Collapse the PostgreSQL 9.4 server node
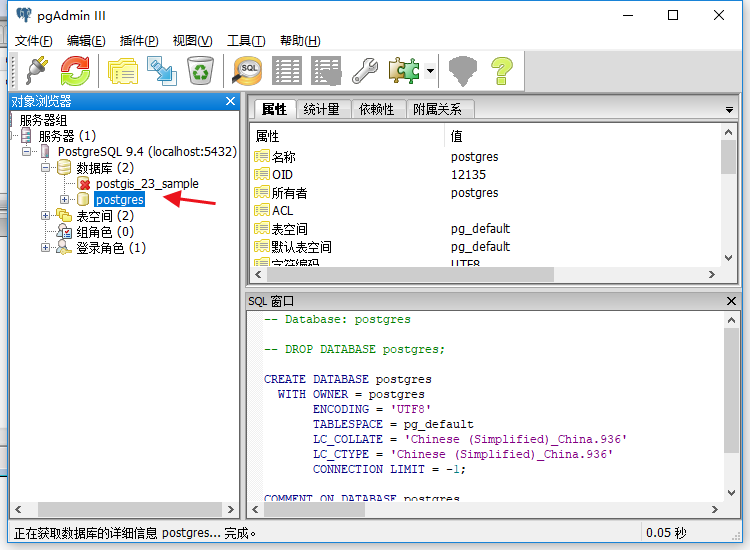Viewport: 750px width, 550px height. coord(26,152)
